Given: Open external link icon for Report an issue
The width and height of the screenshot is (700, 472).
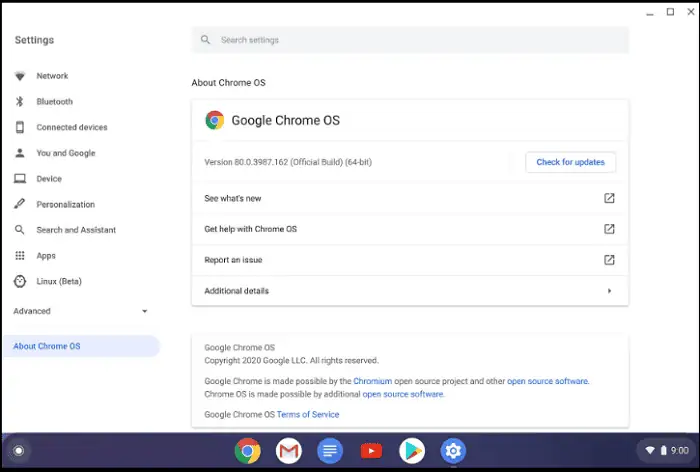Looking at the screenshot, I should (x=609, y=259).
